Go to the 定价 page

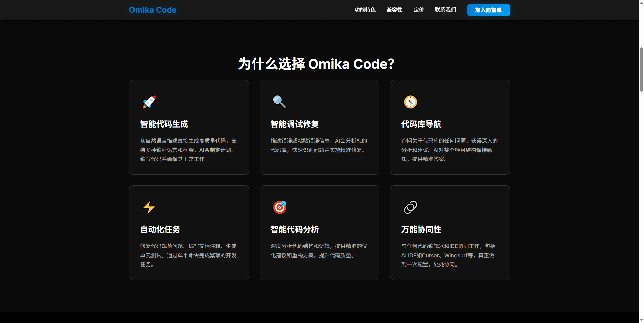click(x=419, y=10)
